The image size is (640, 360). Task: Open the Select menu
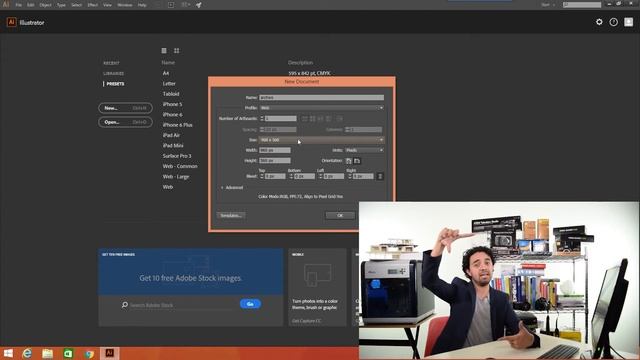pos(76,5)
